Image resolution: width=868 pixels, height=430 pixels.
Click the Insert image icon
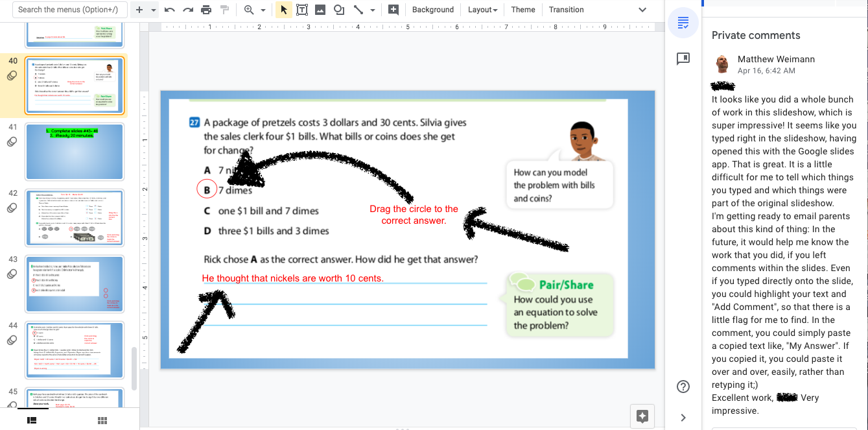(x=320, y=10)
